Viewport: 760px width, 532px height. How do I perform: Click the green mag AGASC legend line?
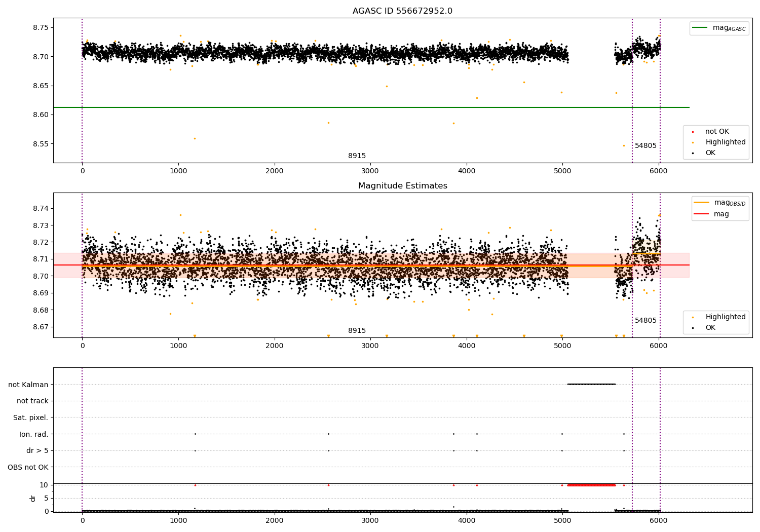[x=700, y=28]
